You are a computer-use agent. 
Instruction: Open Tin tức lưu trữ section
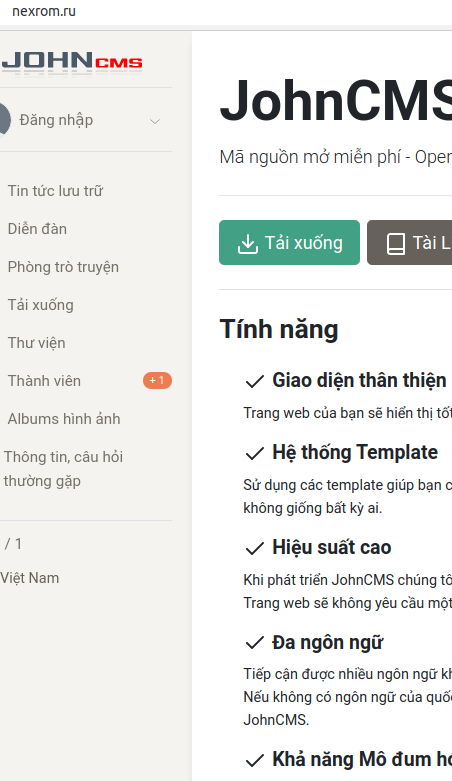coord(55,191)
